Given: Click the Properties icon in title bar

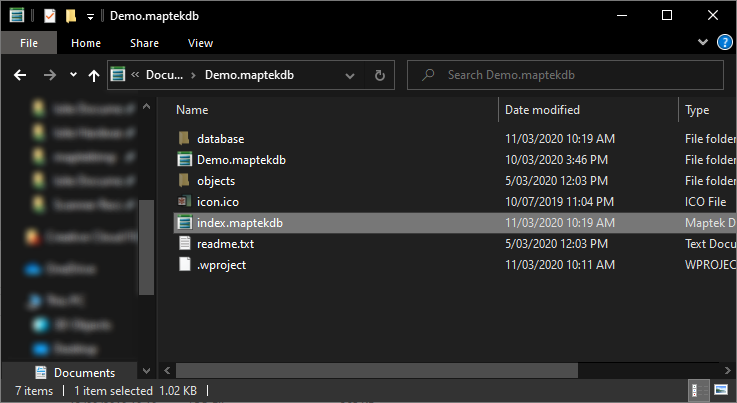Looking at the screenshot, I should pyautogui.click(x=49, y=16).
